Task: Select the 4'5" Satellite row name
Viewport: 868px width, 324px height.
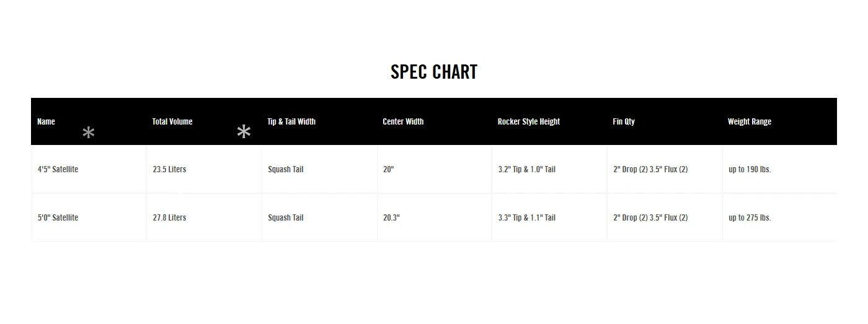Action: point(58,169)
